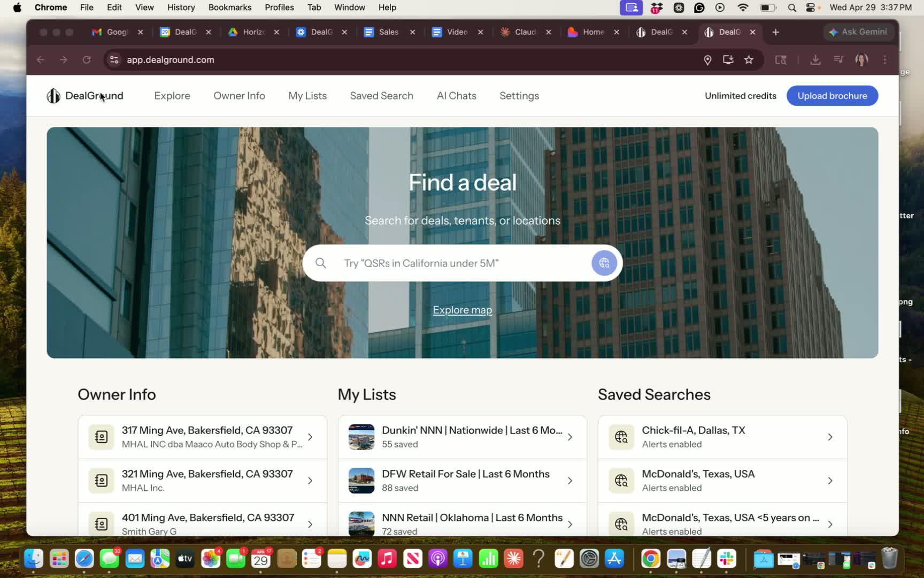Viewport: 924px width, 578px height.
Task: Click owner icon for 321 Ming Ave
Action: pyautogui.click(x=101, y=481)
